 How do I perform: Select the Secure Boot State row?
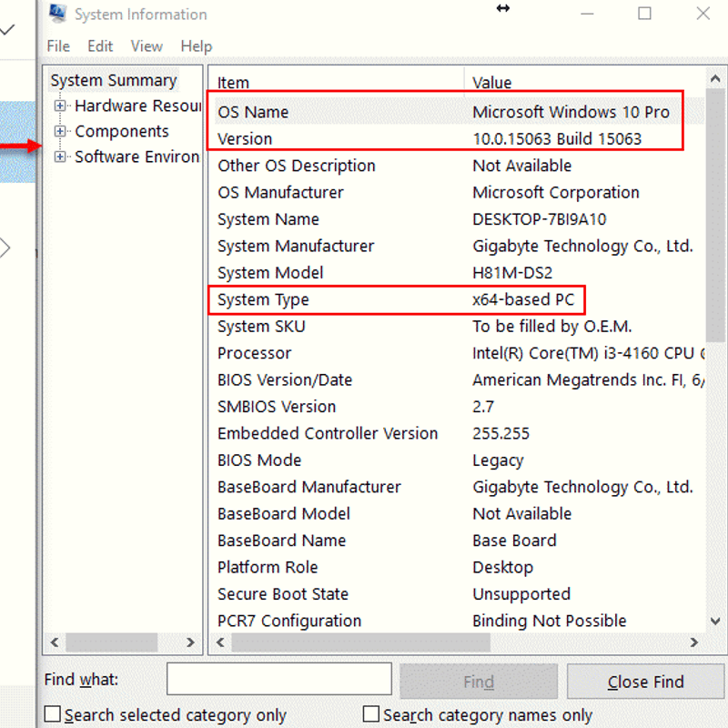coord(460,594)
